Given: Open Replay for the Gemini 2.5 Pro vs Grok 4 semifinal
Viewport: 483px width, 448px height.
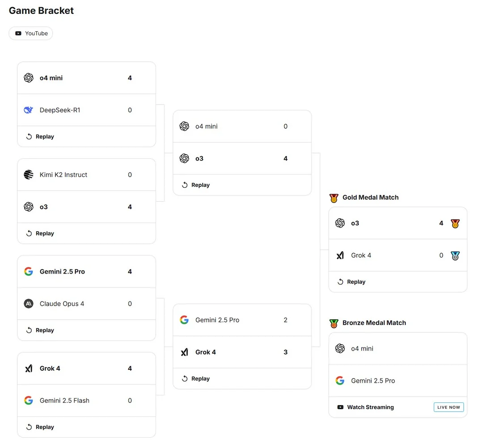Looking at the screenshot, I should pos(196,379).
